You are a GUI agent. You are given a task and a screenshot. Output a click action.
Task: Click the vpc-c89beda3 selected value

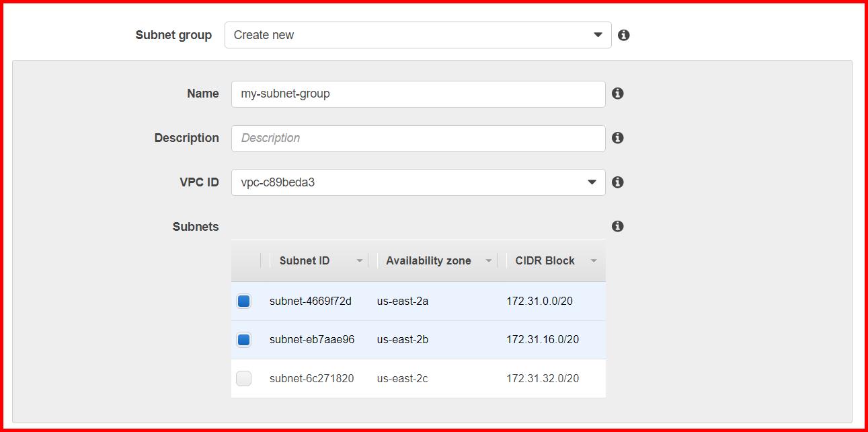[403, 182]
